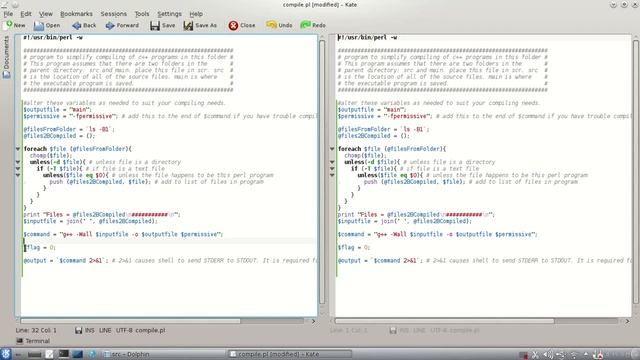
Task: Open the File menu
Action: 8,14
